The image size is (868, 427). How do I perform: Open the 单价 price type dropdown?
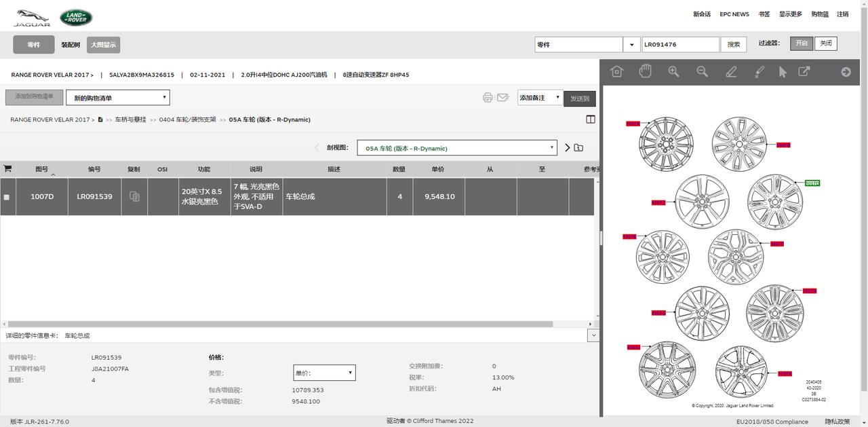(x=324, y=373)
